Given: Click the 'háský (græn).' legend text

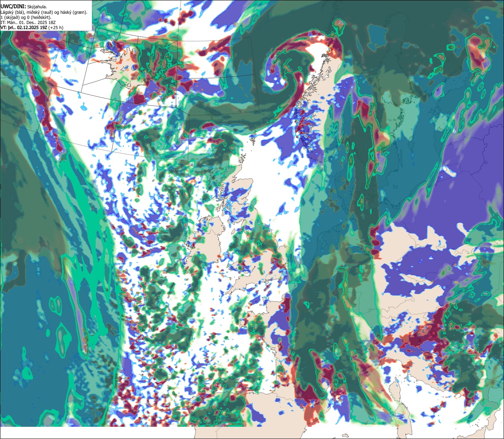Looking at the screenshot, I should tap(74, 12).
